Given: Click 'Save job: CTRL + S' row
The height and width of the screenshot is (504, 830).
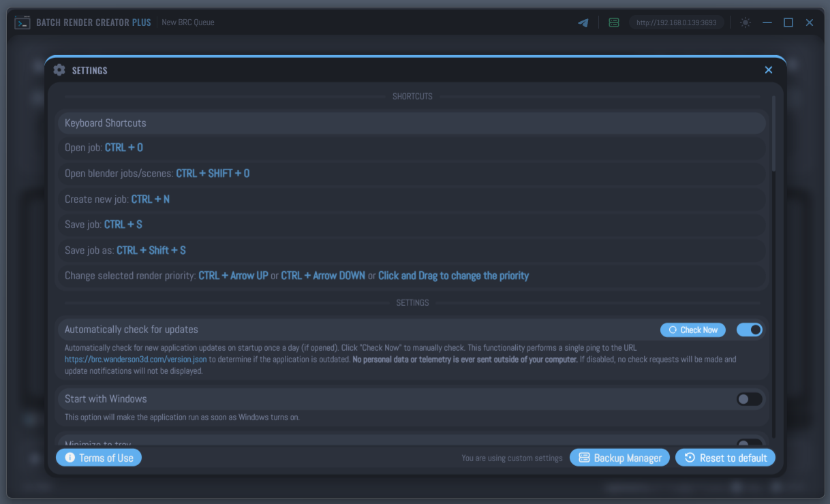Looking at the screenshot, I should pyautogui.click(x=412, y=225).
